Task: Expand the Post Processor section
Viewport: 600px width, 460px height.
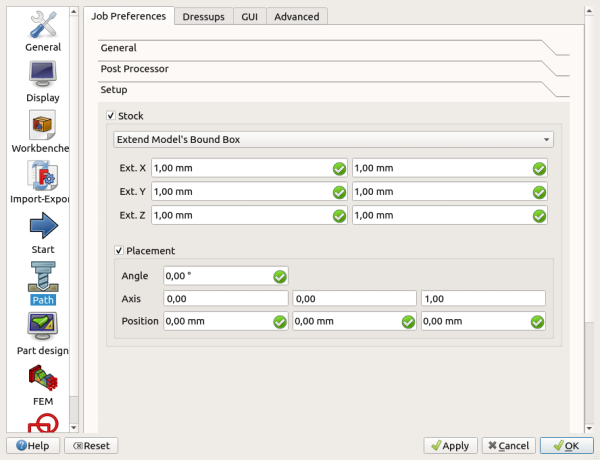Action: 334,69
